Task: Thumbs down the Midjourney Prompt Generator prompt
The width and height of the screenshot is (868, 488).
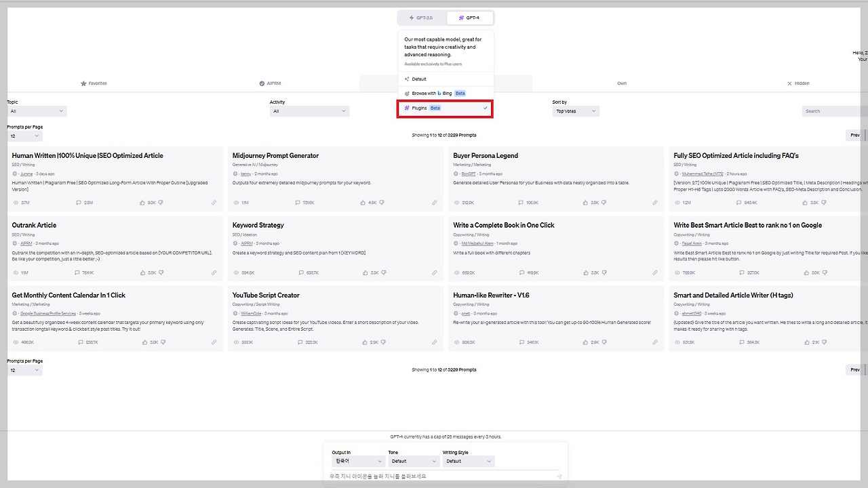Action: (382, 203)
